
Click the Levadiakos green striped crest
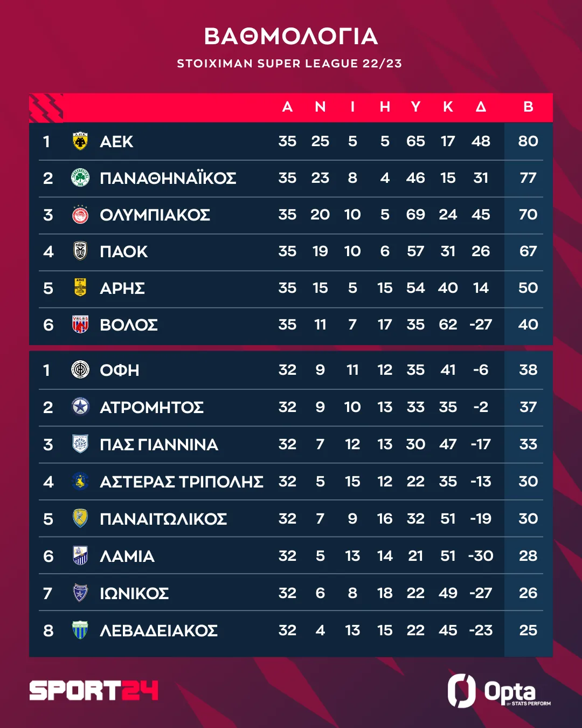click(x=80, y=630)
